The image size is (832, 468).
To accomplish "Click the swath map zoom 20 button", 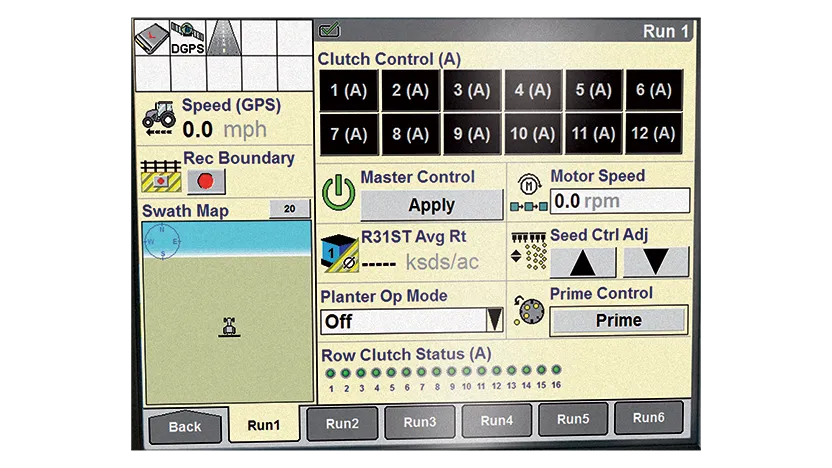I will tap(290, 209).
